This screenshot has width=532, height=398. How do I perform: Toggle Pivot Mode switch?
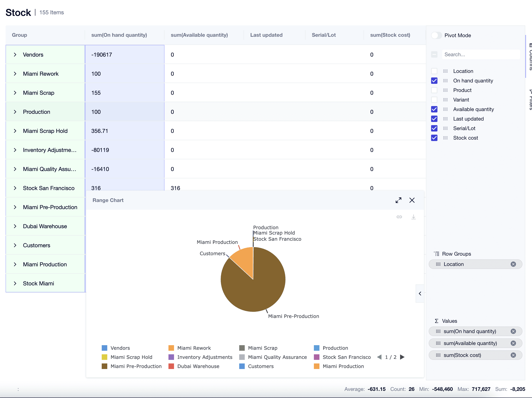point(436,35)
